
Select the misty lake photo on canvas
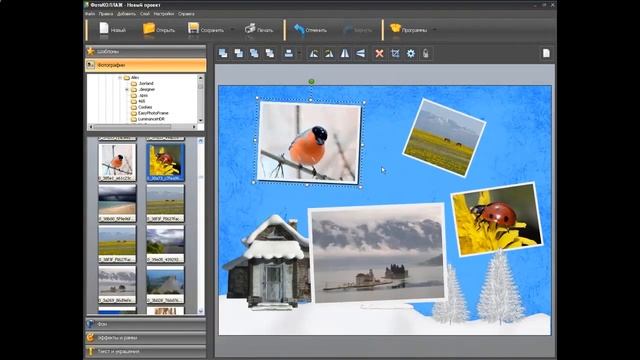pyautogui.click(x=378, y=253)
